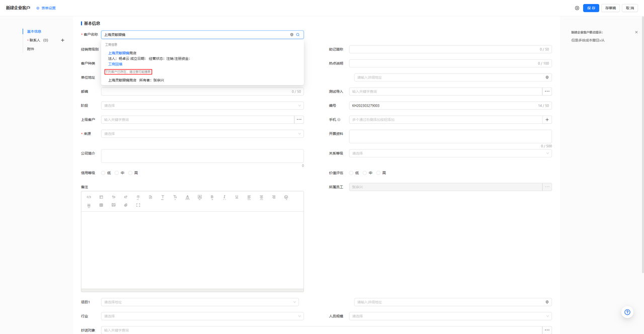644x334 pixels.
Task: Toggle italic in the 备注 editor
Action: (x=224, y=197)
